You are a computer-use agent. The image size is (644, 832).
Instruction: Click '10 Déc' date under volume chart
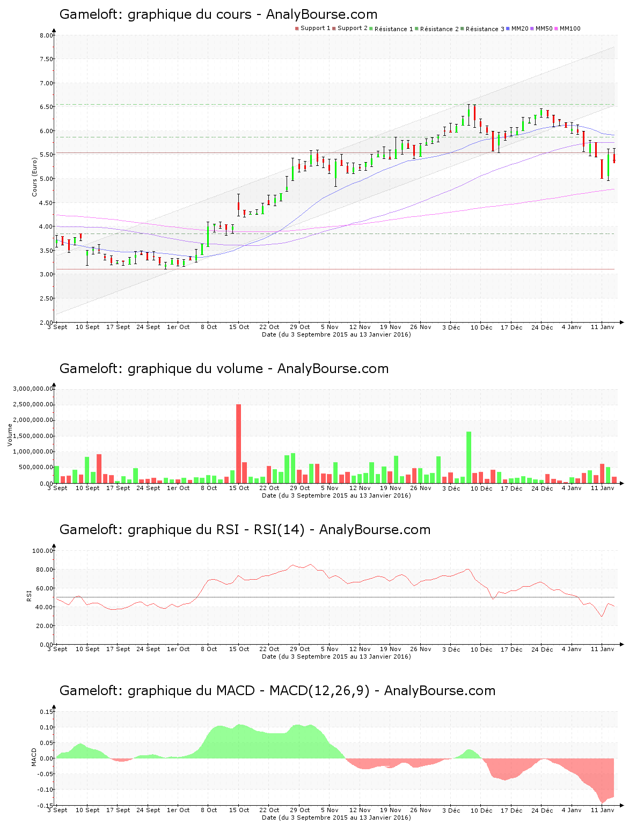[481, 488]
